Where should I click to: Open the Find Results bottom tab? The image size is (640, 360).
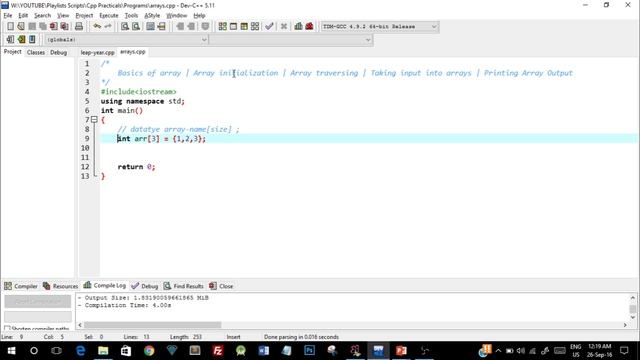[183, 286]
